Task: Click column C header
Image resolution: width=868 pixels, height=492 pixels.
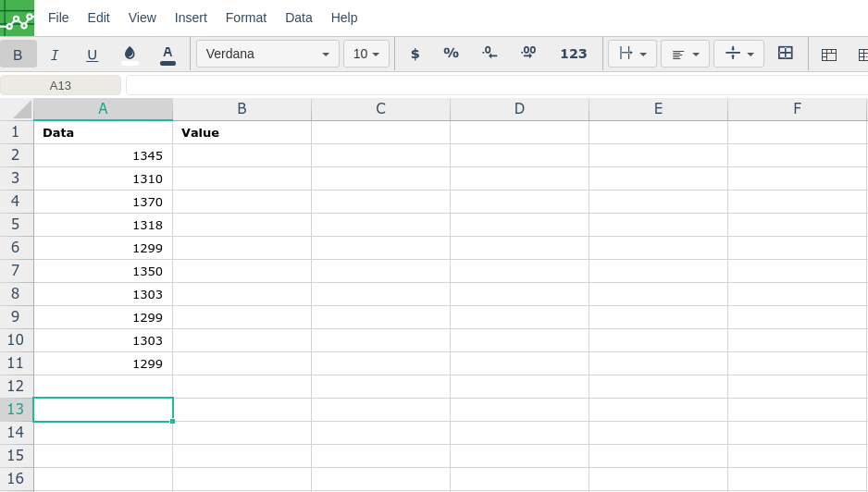Action: tap(380, 109)
